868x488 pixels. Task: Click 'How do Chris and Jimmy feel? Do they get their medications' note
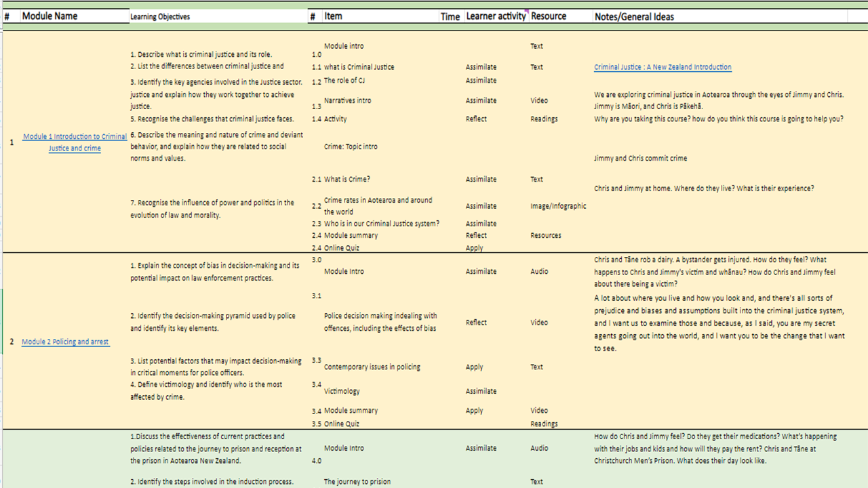[x=715, y=449]
